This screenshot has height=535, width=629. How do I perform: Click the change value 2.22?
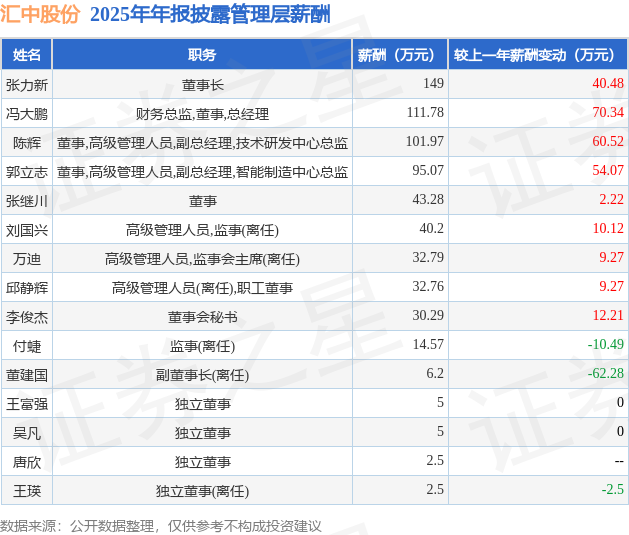pyautogui.click(x=611, y=199)
